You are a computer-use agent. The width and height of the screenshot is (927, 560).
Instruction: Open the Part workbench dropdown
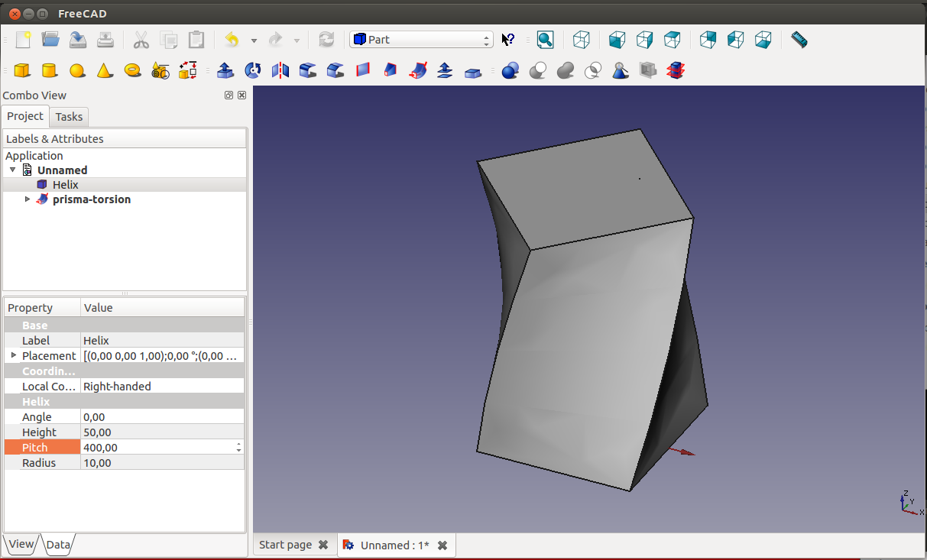(x=421, y=40)
